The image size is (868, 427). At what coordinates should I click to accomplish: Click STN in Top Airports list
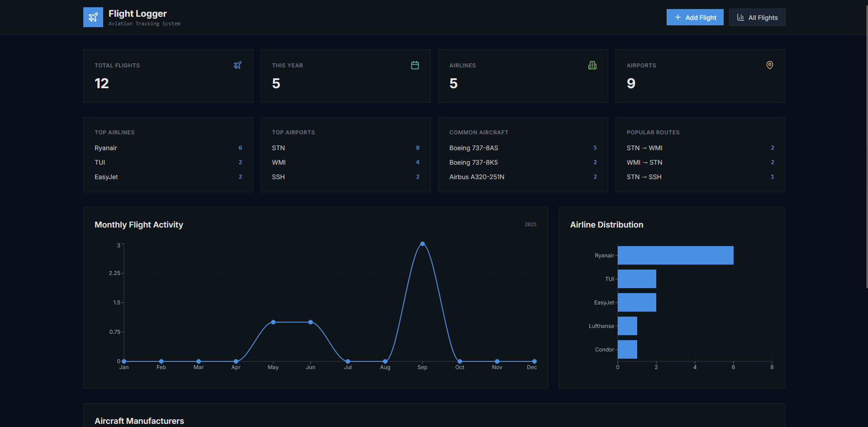278,148
